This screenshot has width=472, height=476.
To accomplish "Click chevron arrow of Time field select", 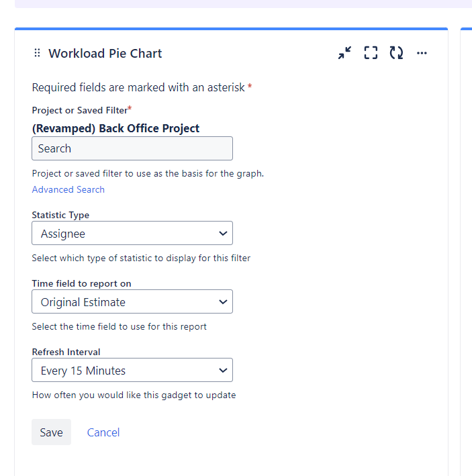I will 223,302.
